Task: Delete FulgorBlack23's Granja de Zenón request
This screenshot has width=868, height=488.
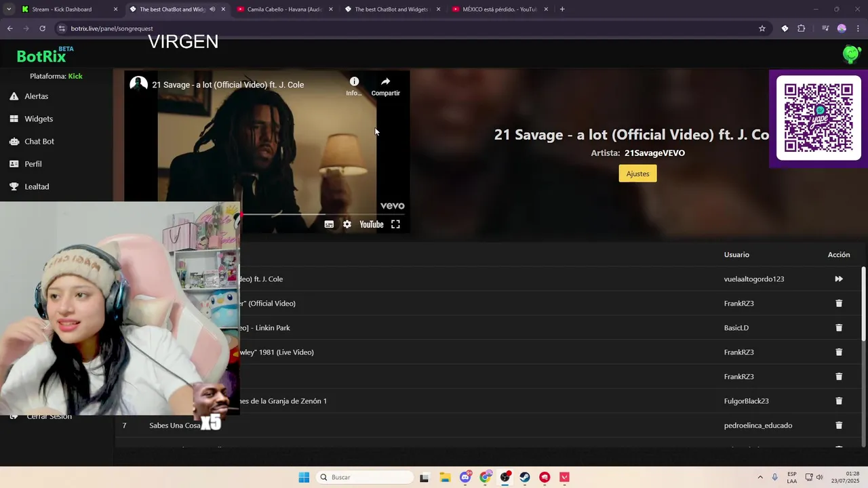Action: pos(839,401)
